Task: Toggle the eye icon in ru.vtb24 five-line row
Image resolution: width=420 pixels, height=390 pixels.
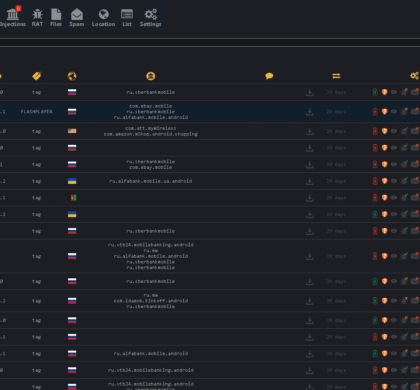Action: [394, 256]
